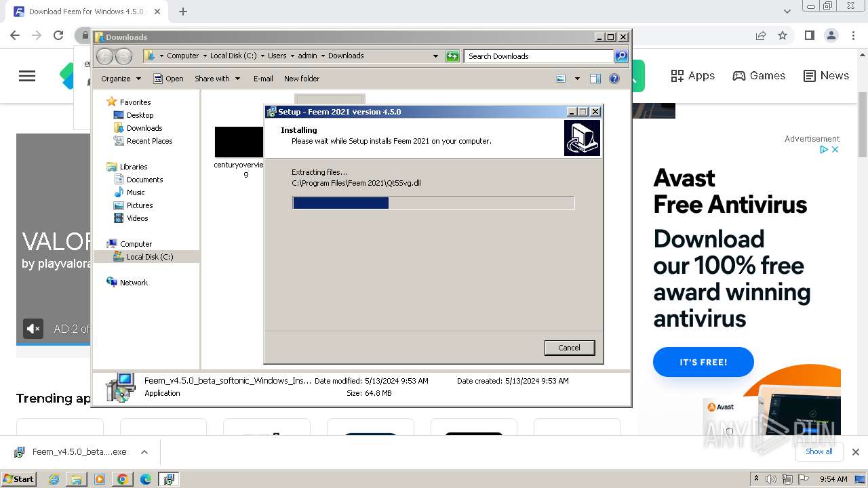Screen dimensions: 868x488
Task: Open the Games section on the website
Action: [x=759, y=76]
